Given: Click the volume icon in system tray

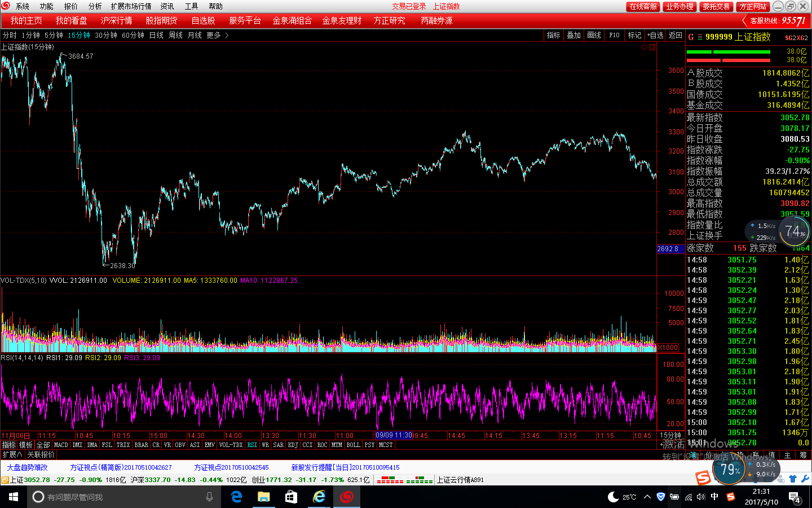Looking at the screenshot, I should 701,497.
